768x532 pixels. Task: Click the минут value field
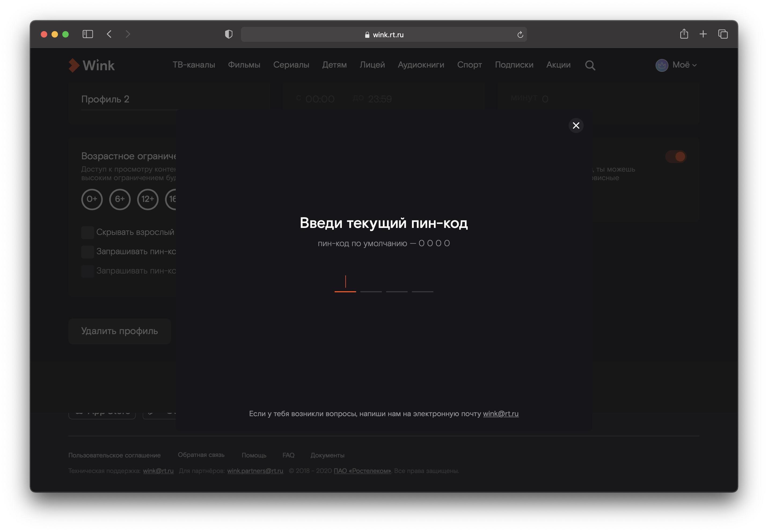545,99
